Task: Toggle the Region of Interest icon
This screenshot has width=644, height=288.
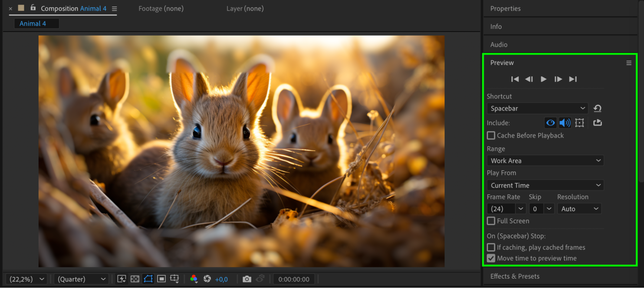Action: coord(161,279)
